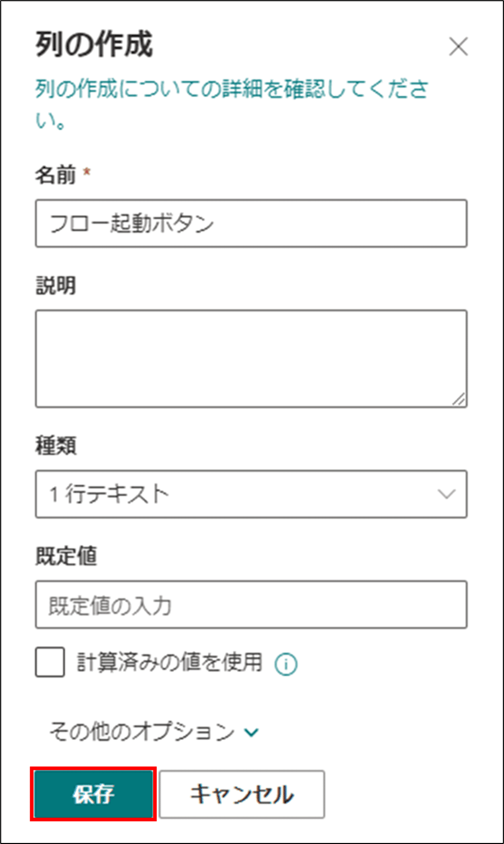The image size is (504, 844).
Task: Check the 計算済みの値を使用 checkbox
Action: point(50,662)
